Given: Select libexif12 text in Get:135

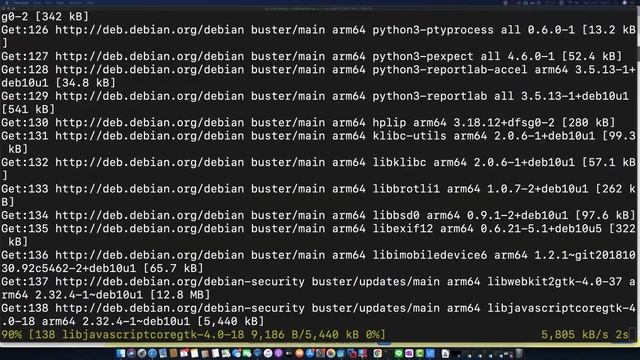Looking at the screenshot, I should pos(402,229).
